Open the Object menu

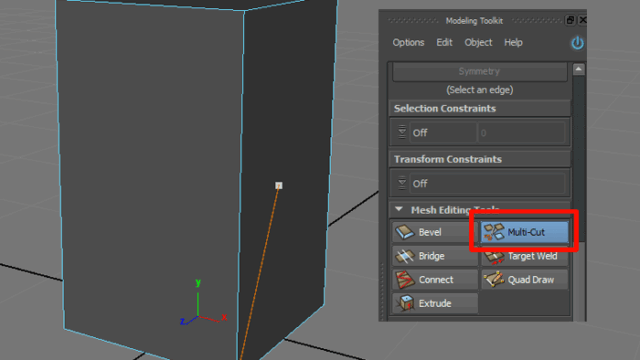(x=478, y=42)
